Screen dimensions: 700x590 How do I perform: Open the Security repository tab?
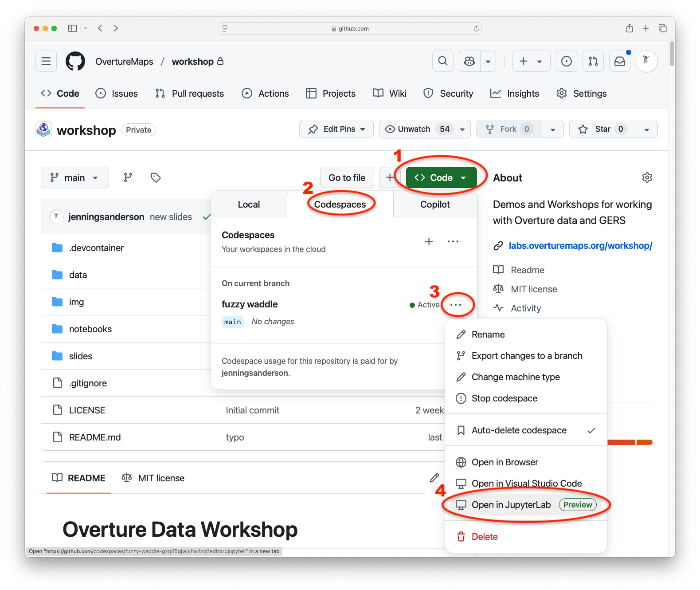[448, 94]
